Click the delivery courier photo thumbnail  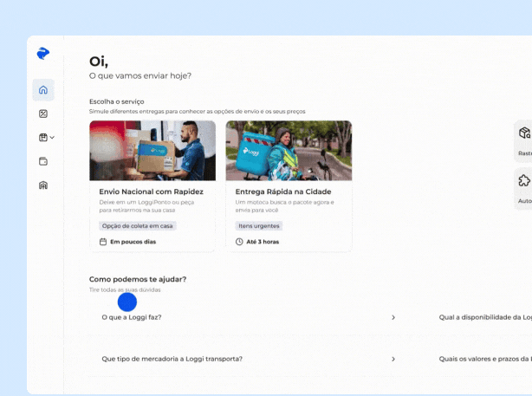coord(289,150)
